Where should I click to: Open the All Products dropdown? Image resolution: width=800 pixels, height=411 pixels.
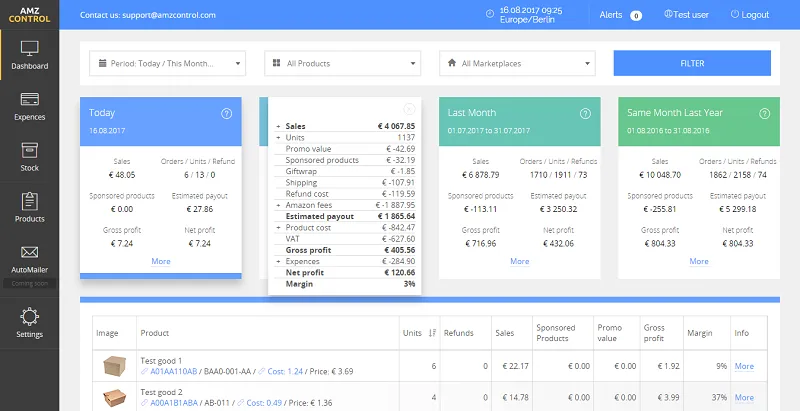[x=342, y=64]
